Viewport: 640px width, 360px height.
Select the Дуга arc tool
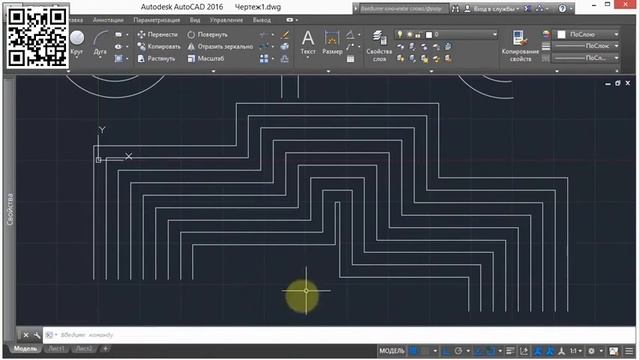[x=100, y=42]
